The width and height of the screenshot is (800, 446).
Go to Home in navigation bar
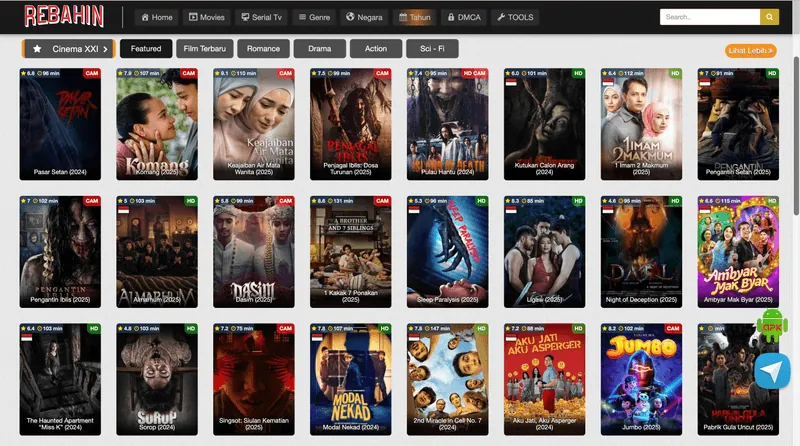pos(155,17)
